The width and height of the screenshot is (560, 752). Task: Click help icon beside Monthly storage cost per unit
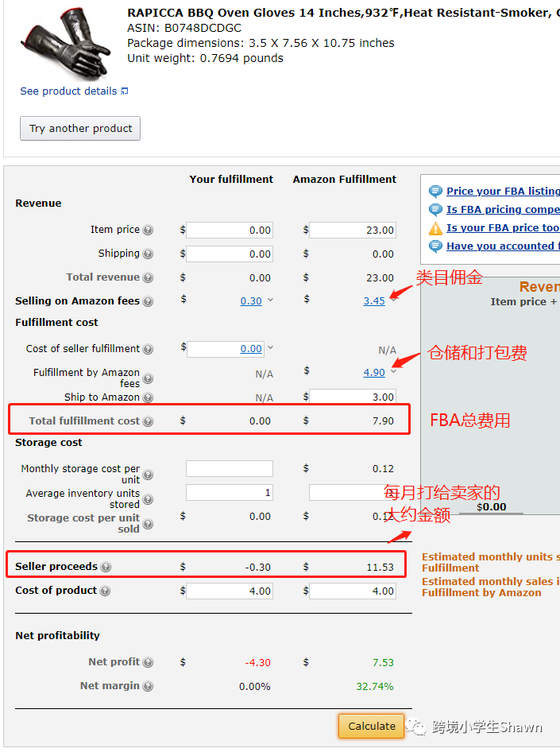pos(148,475)
